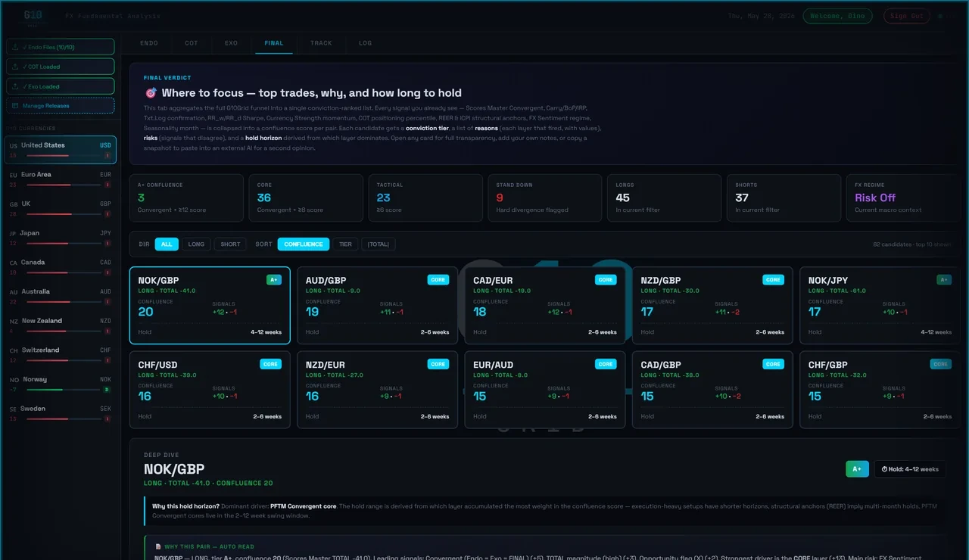Click the green status dot by Sign Out

940,16
